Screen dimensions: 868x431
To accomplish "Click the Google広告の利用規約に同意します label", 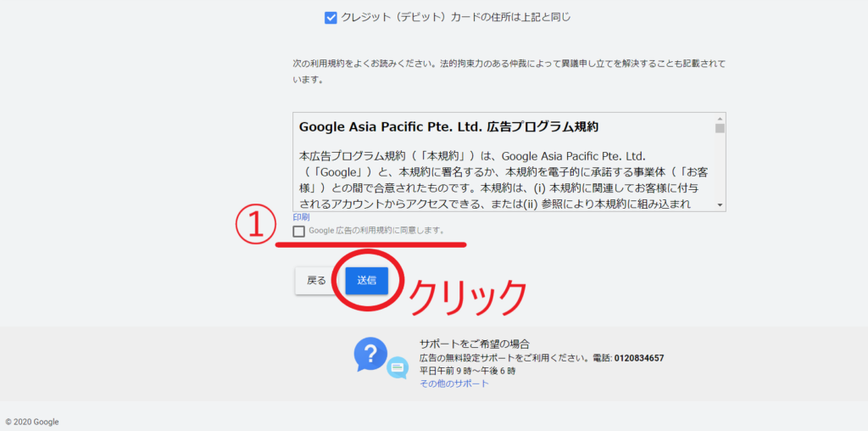I will pos(377,231).
